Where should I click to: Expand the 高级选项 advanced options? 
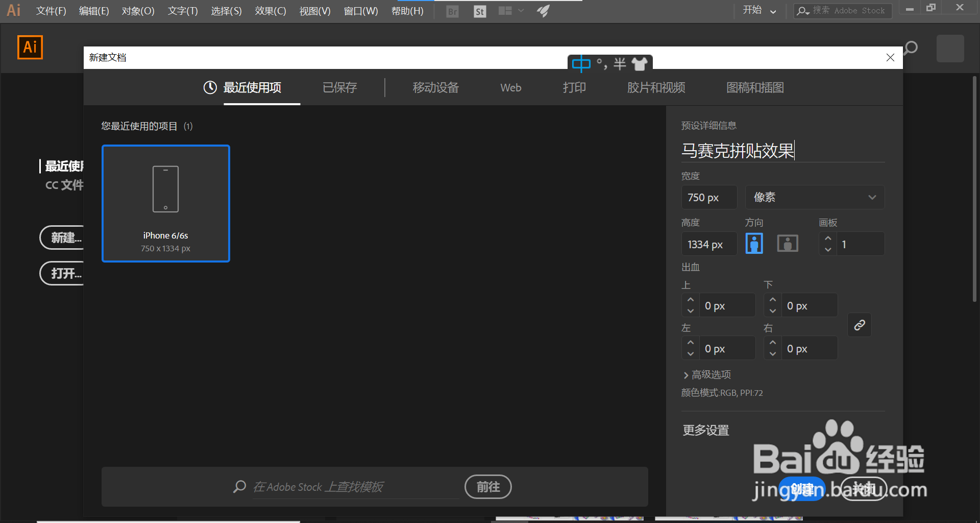coord(710,374)
